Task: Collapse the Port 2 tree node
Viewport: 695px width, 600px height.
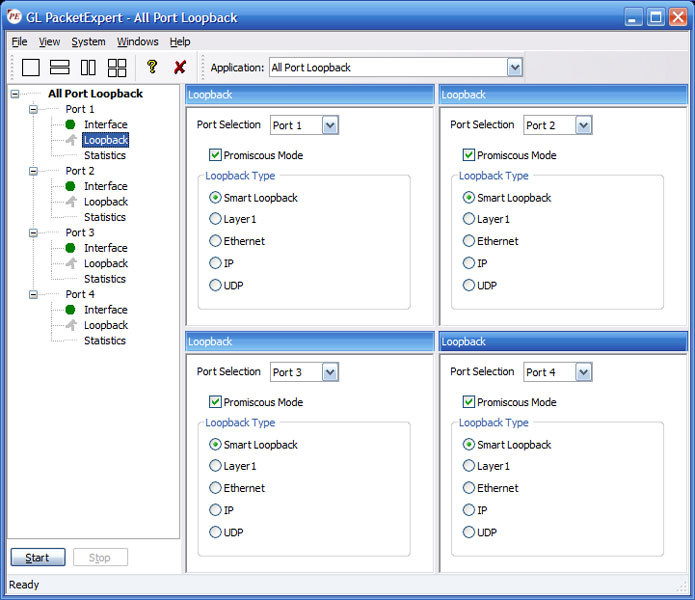Action: pyautogui.click(x=33, y=171)
